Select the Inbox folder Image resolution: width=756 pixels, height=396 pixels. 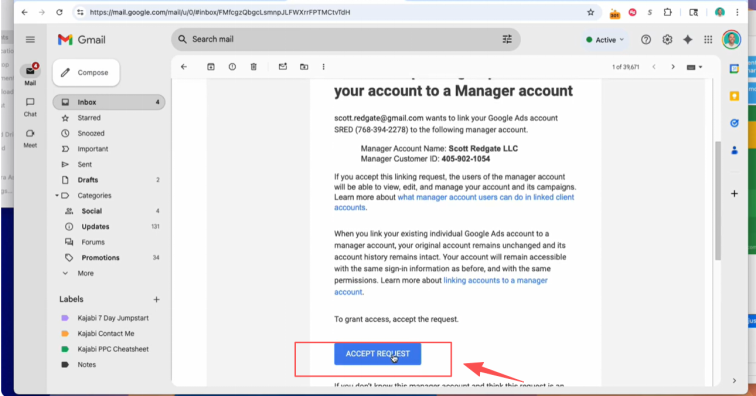coord(109,102)
